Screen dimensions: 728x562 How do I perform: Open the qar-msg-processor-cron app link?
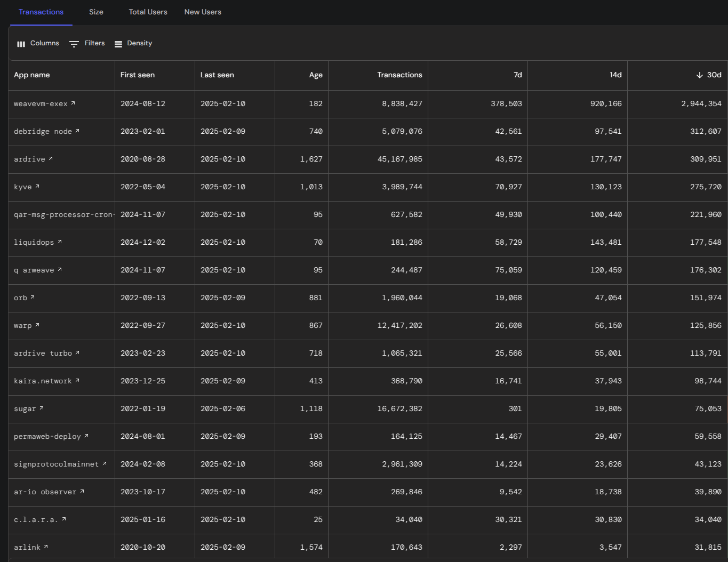click(63, 214)
